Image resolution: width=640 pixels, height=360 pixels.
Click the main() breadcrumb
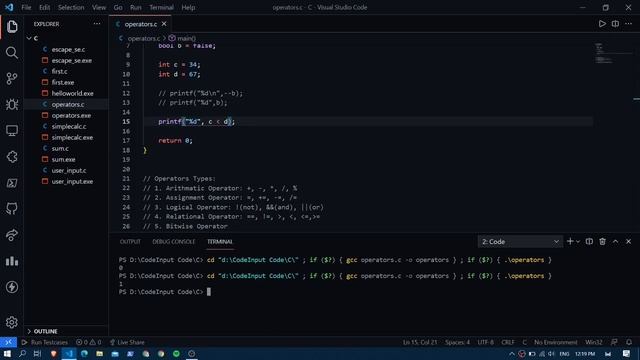click(x=186, y=38)
